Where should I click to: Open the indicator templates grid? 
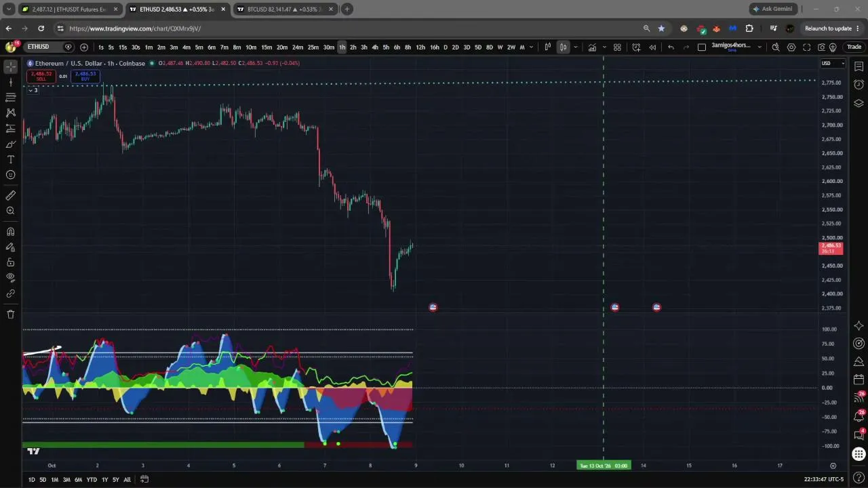(617, 47)
